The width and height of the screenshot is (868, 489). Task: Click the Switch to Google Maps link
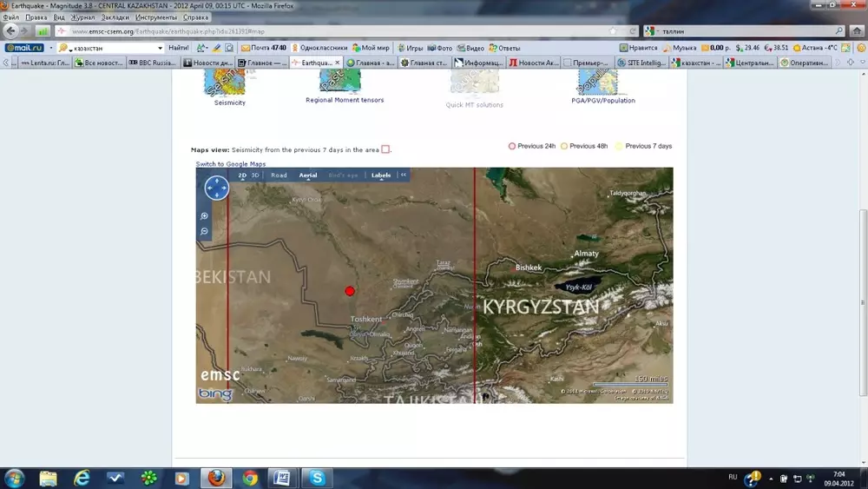[x=231, y=164]
